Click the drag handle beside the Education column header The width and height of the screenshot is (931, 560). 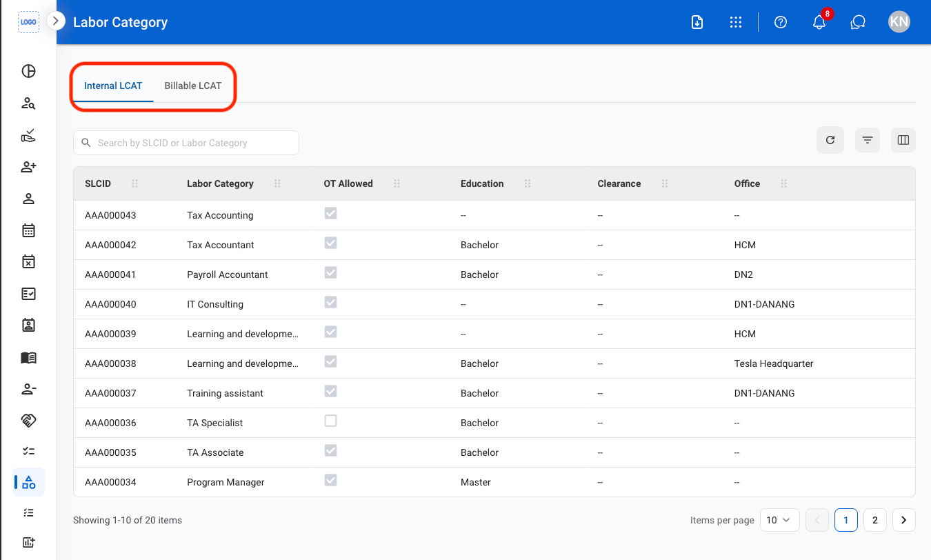click(528, 183)
